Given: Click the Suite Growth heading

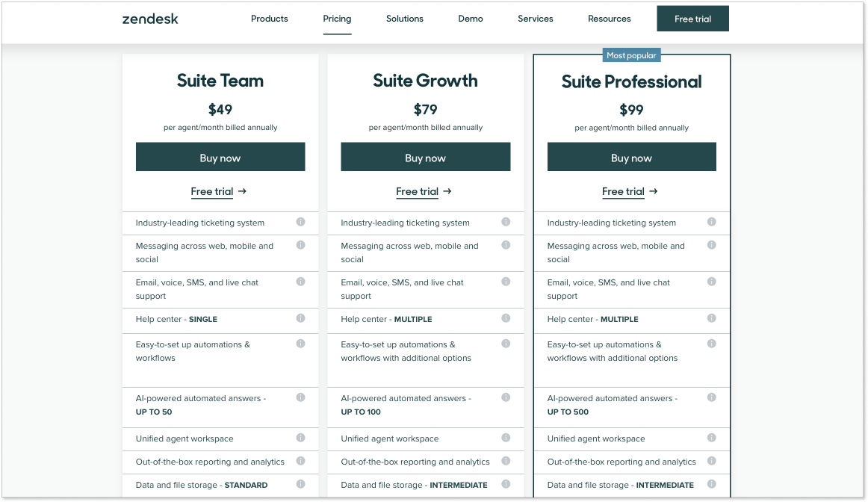Looking at the screenshot, I should pos(425,81).
